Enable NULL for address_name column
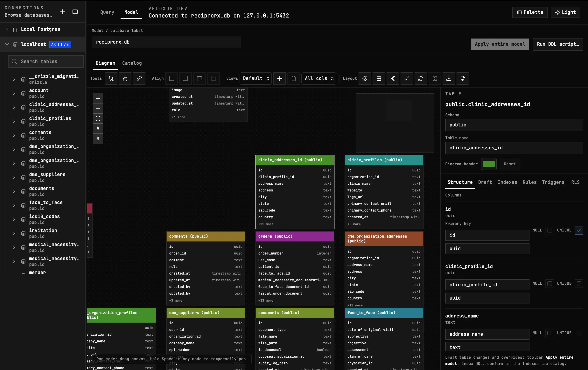 [x=550, y=333]
